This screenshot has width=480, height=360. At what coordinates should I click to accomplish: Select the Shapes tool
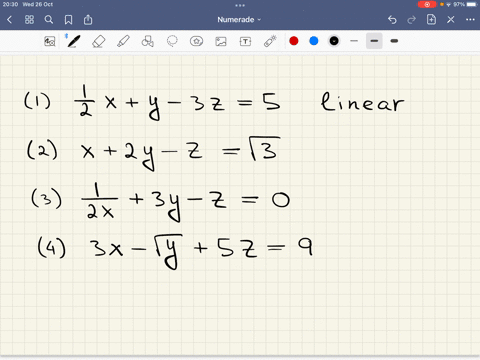(x=147, y=41)
